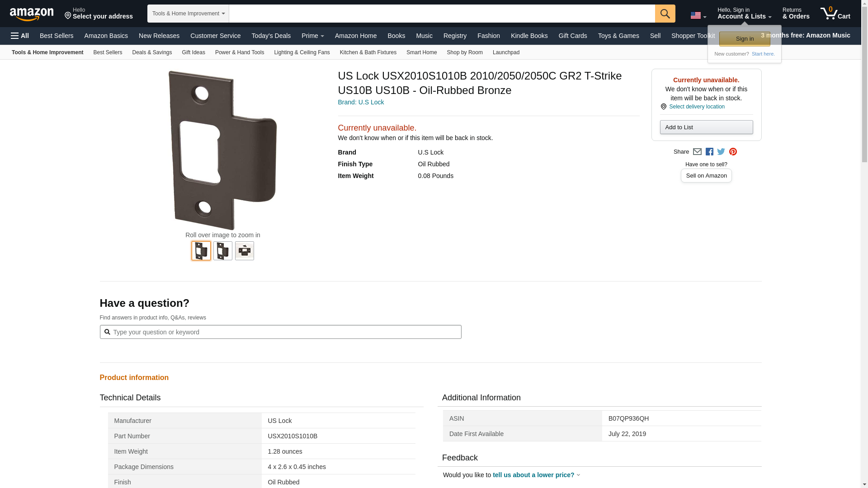Share the product on Pinterest
868x488 pixels.
pyautogui.click(x=733, y=152)
